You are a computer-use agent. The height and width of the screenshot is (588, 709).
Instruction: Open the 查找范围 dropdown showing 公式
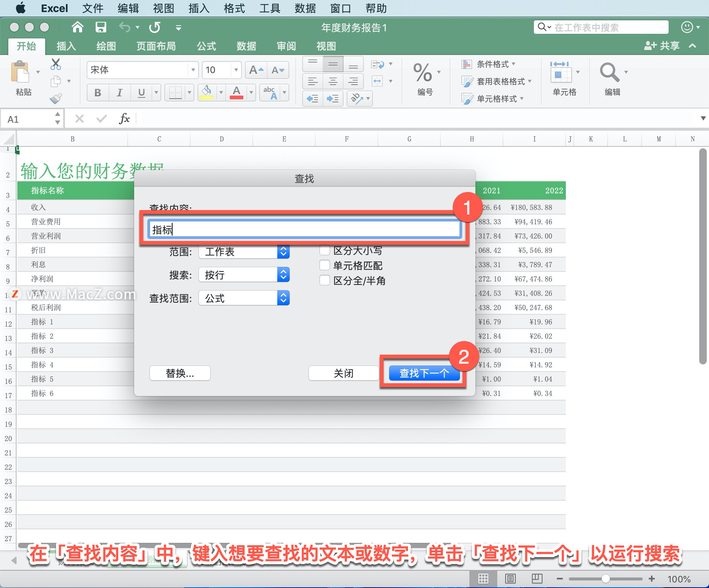pyautogui.click(x=244, y=298)
